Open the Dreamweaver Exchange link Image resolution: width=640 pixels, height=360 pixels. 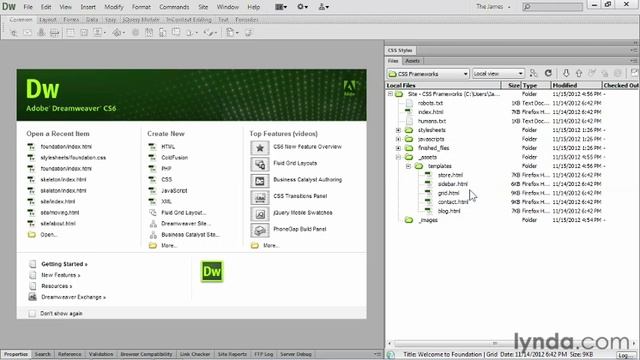73,297
